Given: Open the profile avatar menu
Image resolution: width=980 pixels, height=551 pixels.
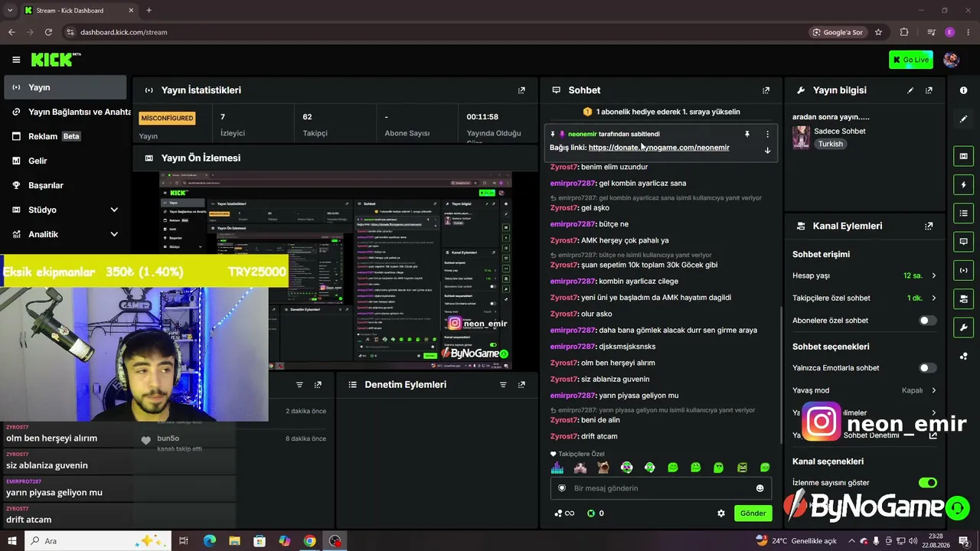Looking at the screenshot, I should 951,60.
